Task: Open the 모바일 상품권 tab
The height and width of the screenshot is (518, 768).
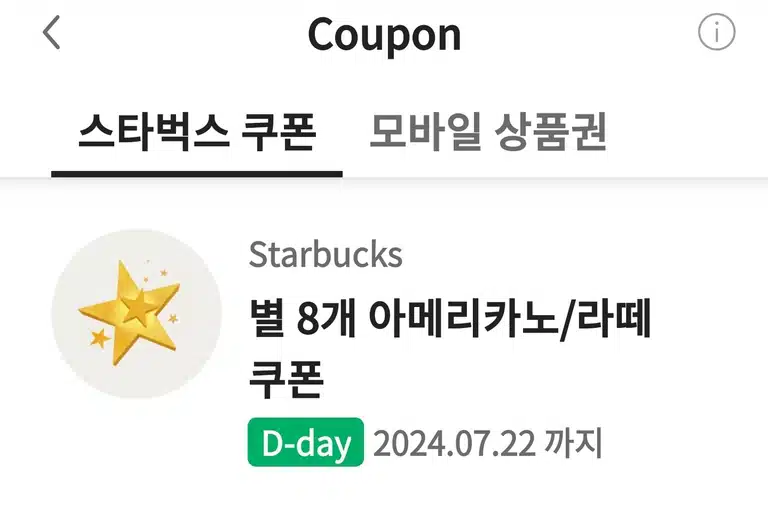Action: [488, 131]
